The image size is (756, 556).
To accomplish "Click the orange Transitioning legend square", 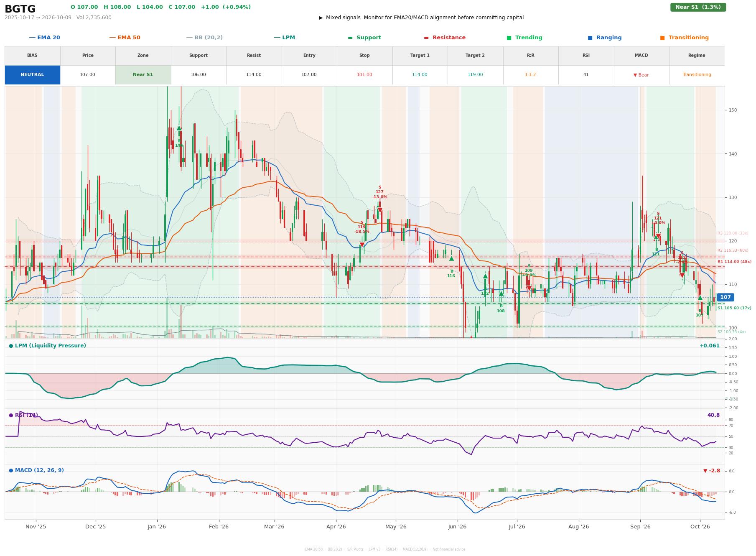I will (662, 38).
